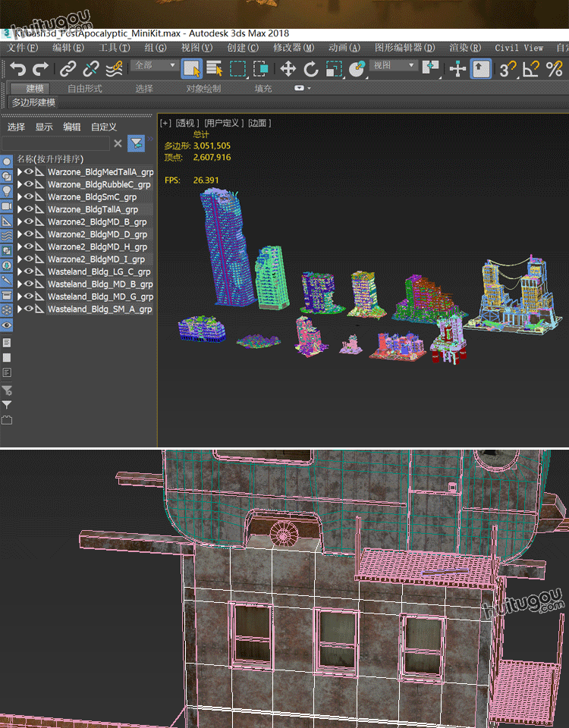Select the Move transform tool
The image size is (569, 728).
[288, 69]
